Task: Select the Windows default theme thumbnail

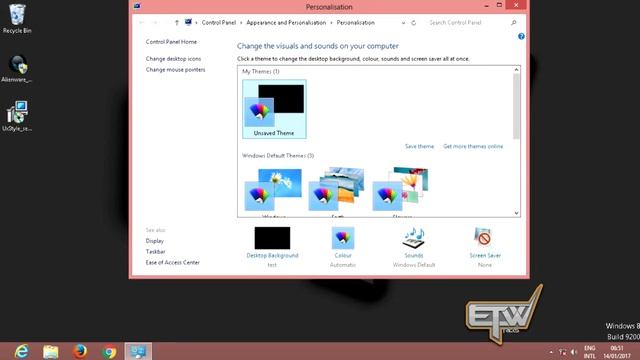Action: pos(273,190)
